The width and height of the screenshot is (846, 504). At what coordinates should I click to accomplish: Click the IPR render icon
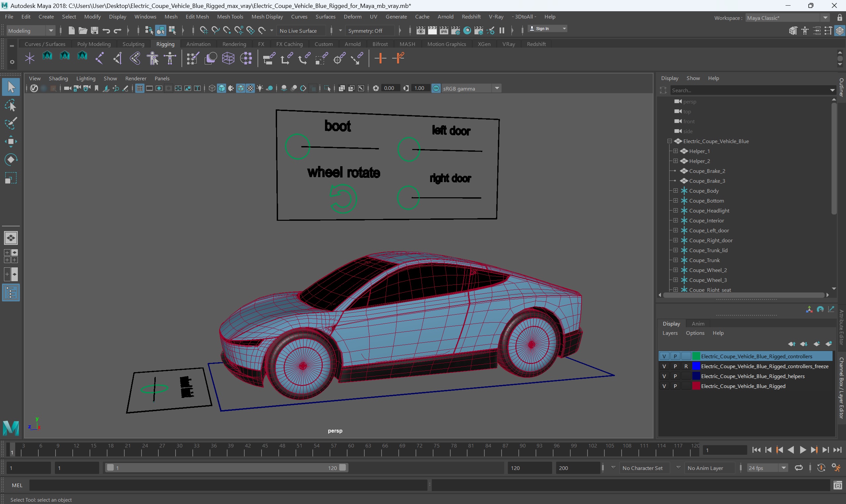(444, 30)
